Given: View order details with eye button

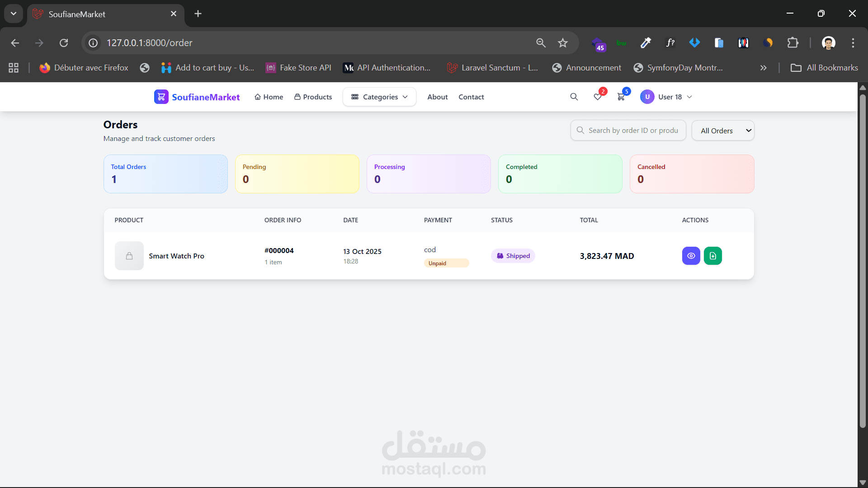Looking at the screenshot, I should (691, 256).
